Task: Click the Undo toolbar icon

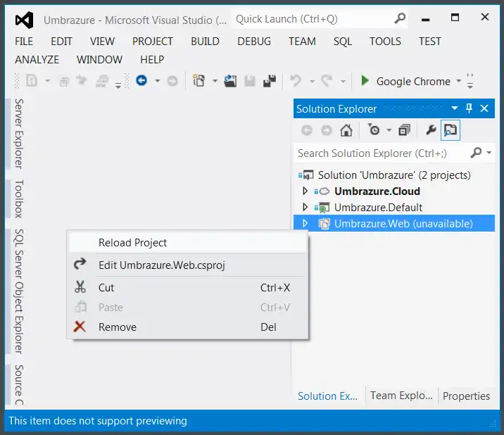Action: click(x=296, y=81)
